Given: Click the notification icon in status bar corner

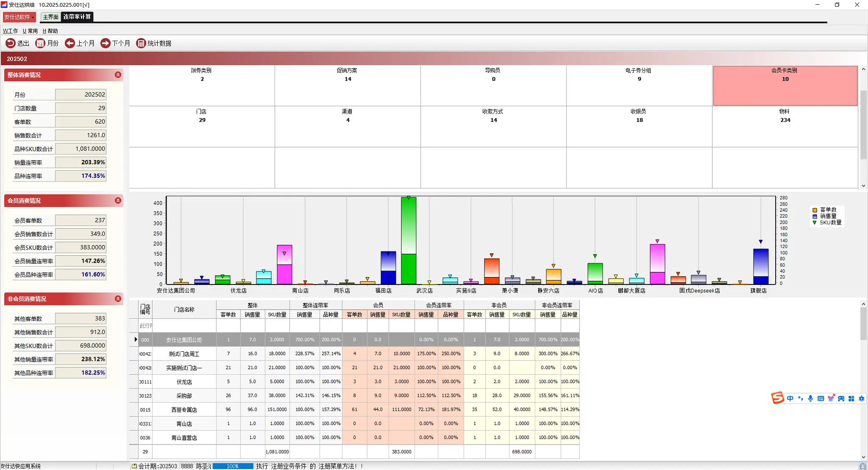Looking at the screenshot, I should click(862, 466).
